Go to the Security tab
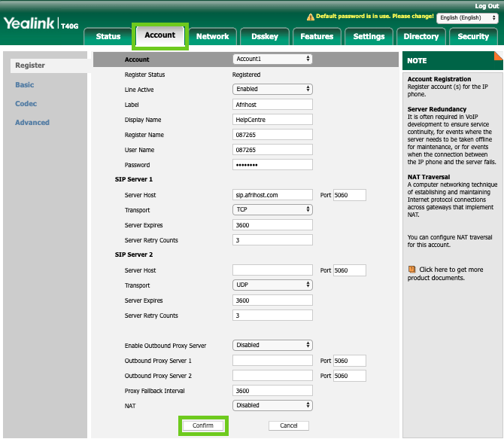Screen dimensions: 504x439 click(472, 36)
